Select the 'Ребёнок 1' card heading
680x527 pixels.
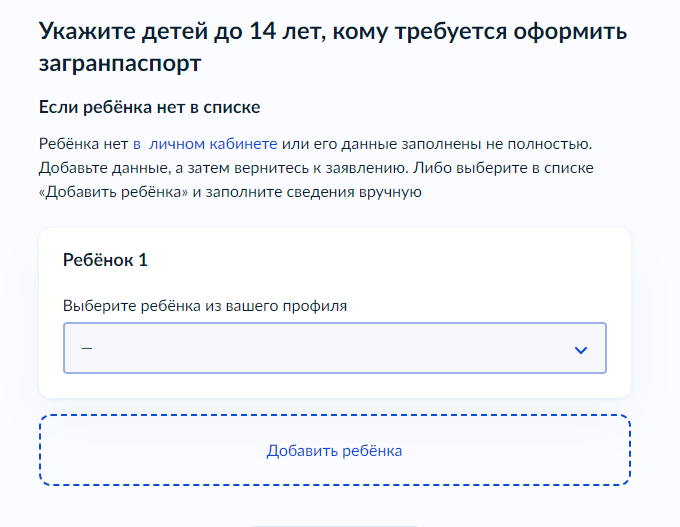click(105, 260)
